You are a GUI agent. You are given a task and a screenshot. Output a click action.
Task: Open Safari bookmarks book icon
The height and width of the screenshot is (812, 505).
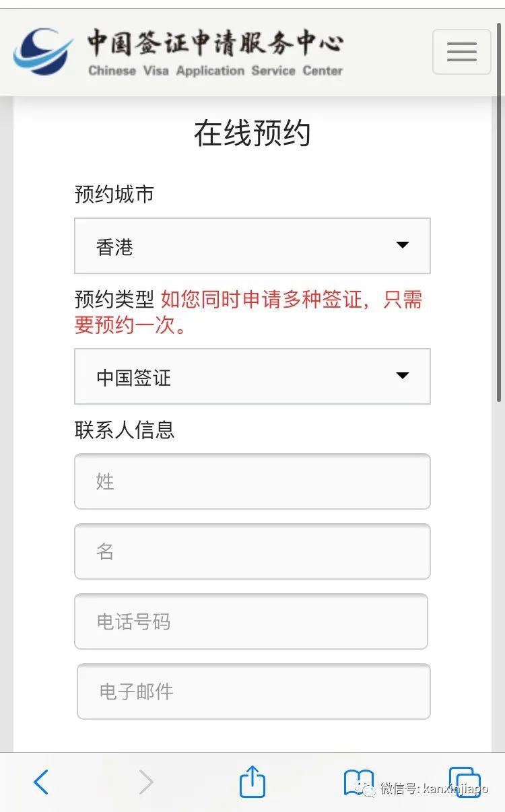358,782
